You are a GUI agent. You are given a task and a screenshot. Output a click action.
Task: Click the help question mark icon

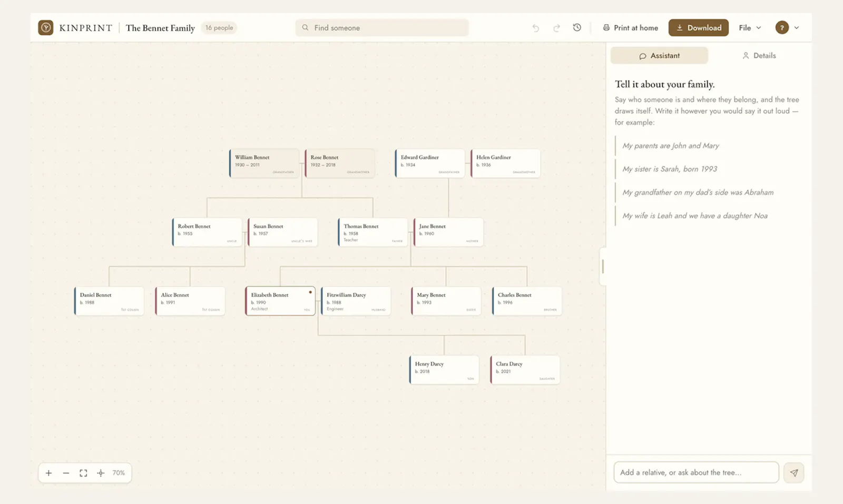tap(782, 27)
